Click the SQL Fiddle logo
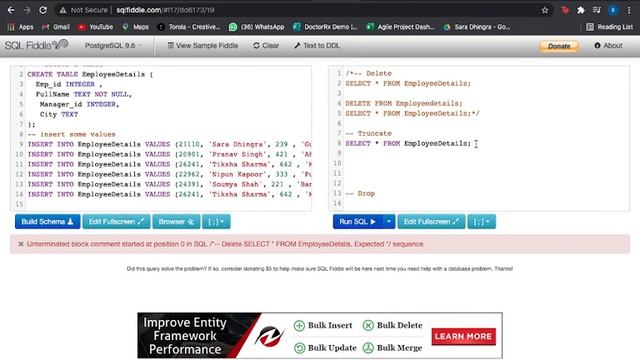The image size is (640, 360). pos(36,45)
